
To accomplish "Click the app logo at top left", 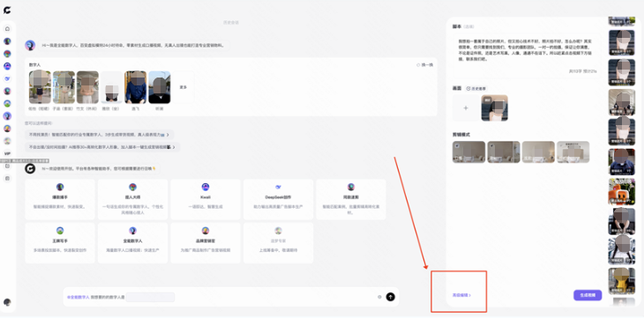I will click(7, 11).
